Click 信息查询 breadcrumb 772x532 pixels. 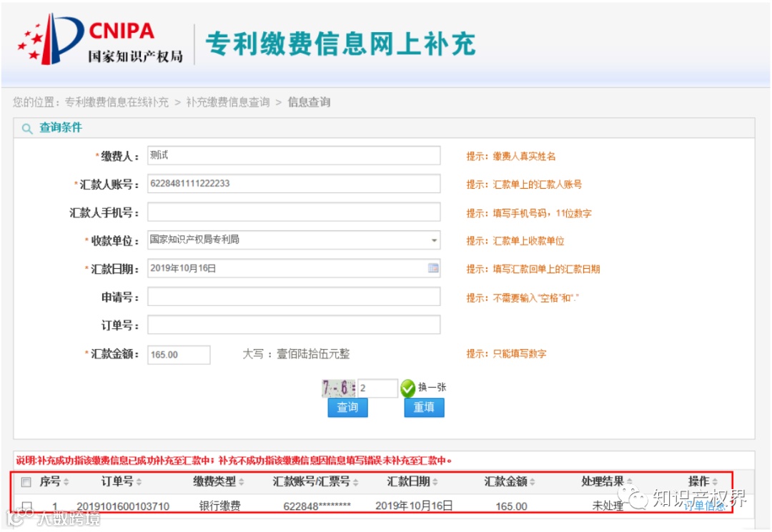click(309, 102)
